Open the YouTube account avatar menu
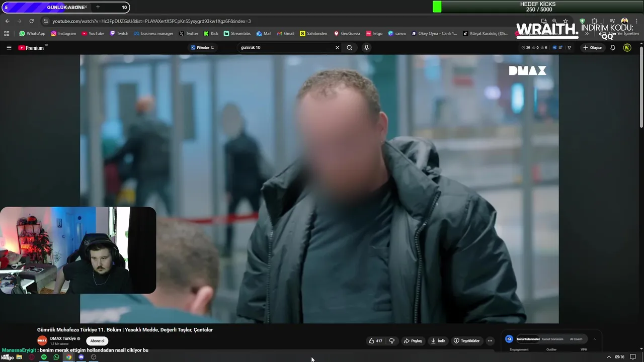The height and width of the screenshot is (362, 644). [627, 48]
